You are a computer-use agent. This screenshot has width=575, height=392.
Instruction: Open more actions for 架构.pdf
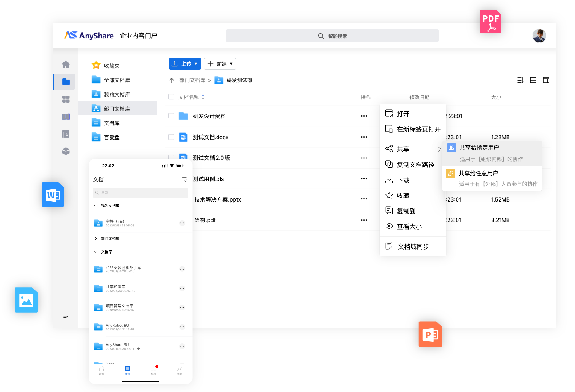[364, 220]
